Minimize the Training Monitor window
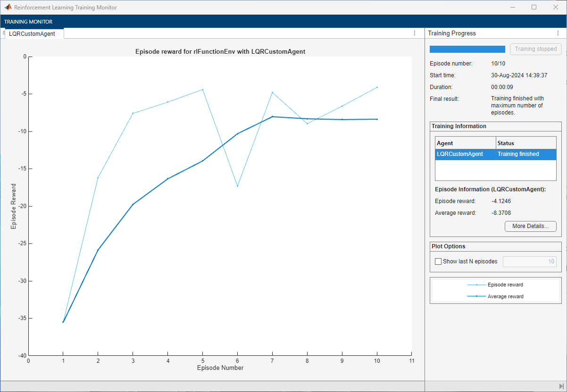This screenshot has width=567, height=392. point(512,7)
